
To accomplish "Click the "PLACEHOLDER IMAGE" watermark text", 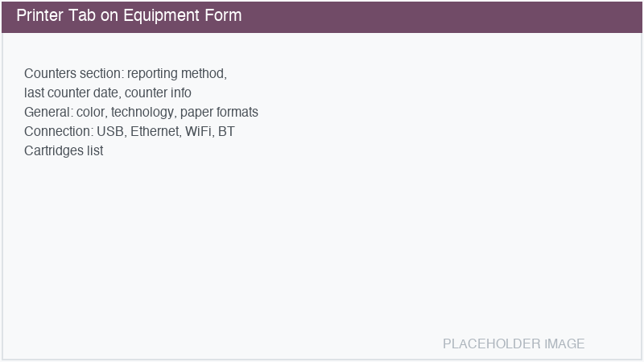I will pyautogui.click(x=514, y=343).
